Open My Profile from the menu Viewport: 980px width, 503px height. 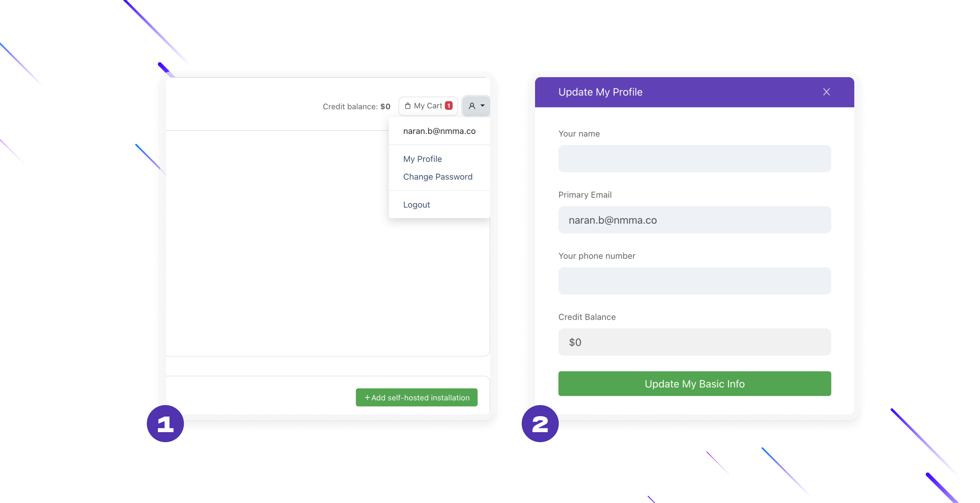pyautogui.click(x=422, y=159)
